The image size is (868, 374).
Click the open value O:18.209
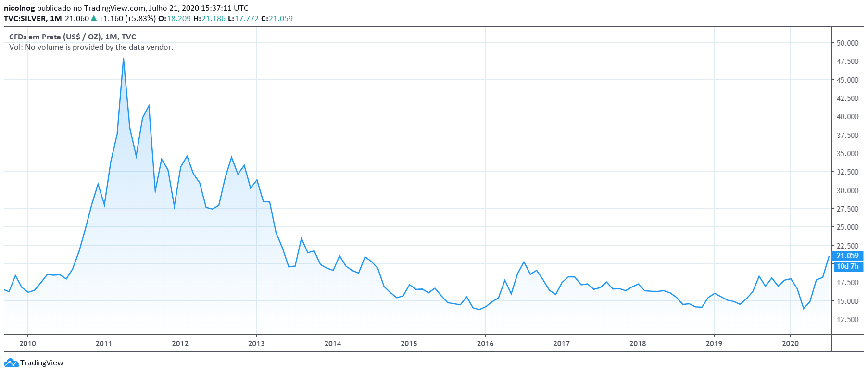pos(175,19)
